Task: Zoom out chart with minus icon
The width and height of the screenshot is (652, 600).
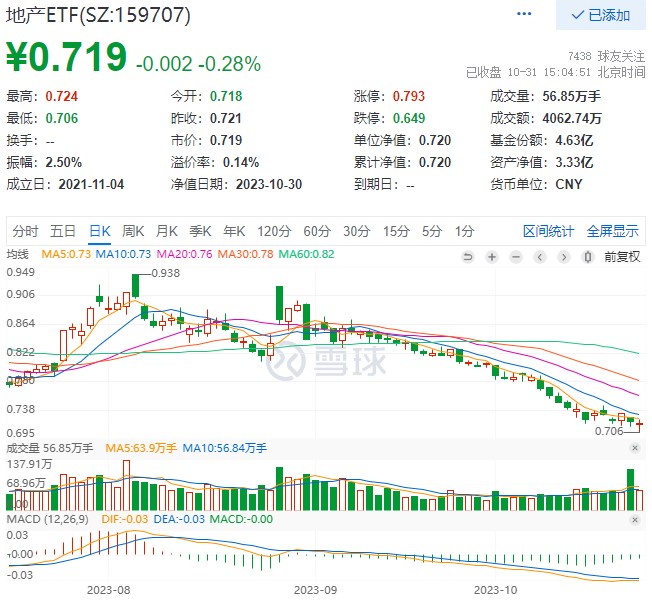Action: (x=516, y=257)
